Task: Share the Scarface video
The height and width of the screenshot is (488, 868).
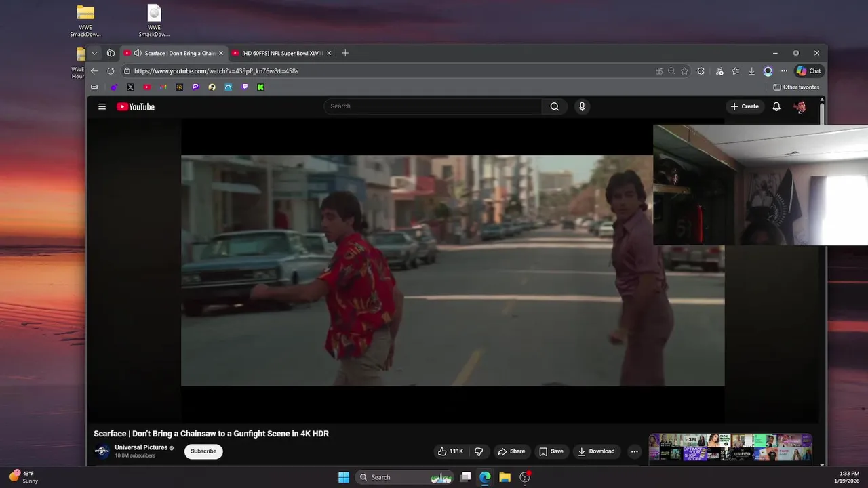Action: (x=511, y=451)
